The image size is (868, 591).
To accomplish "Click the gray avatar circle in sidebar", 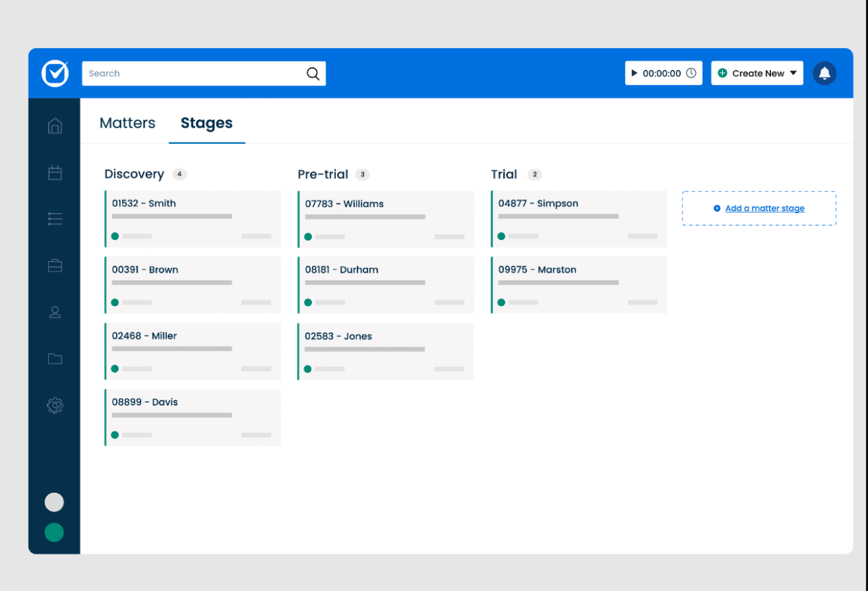I will coord(54,502).
